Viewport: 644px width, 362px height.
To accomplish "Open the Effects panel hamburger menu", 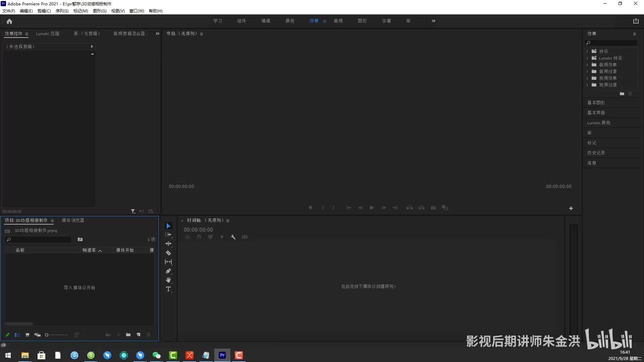I will 634,34.
